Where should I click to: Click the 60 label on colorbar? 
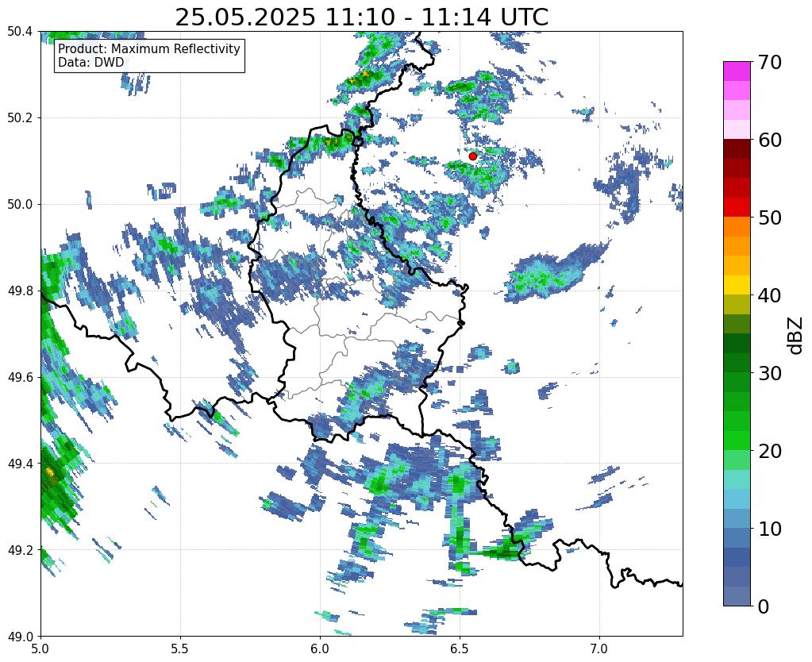click(x=769, y=140)
